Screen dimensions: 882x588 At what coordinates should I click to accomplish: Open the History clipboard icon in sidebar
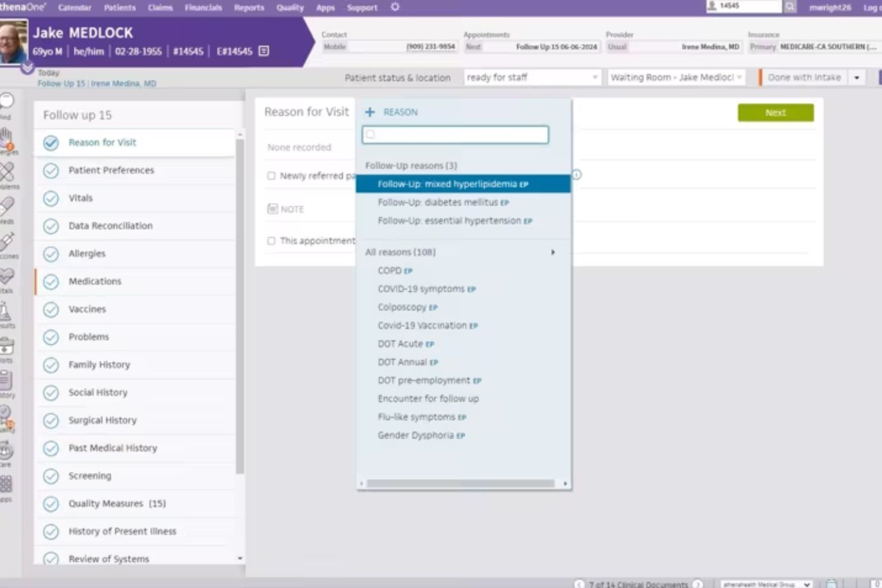tap(6, 381)
